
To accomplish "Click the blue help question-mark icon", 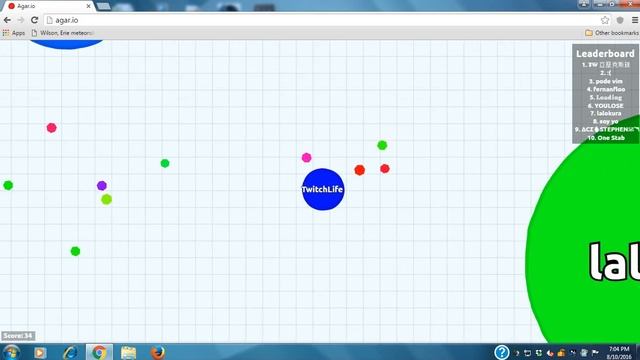I will click(x=502, y=352).
